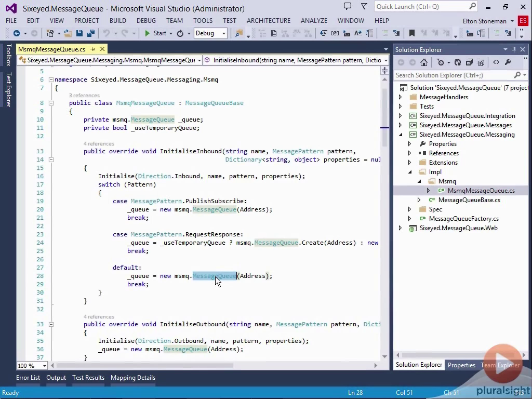
Task: Collapse the Sixeyed.MessageQueue.Messaging project node
Action: [x=401, y=135]
